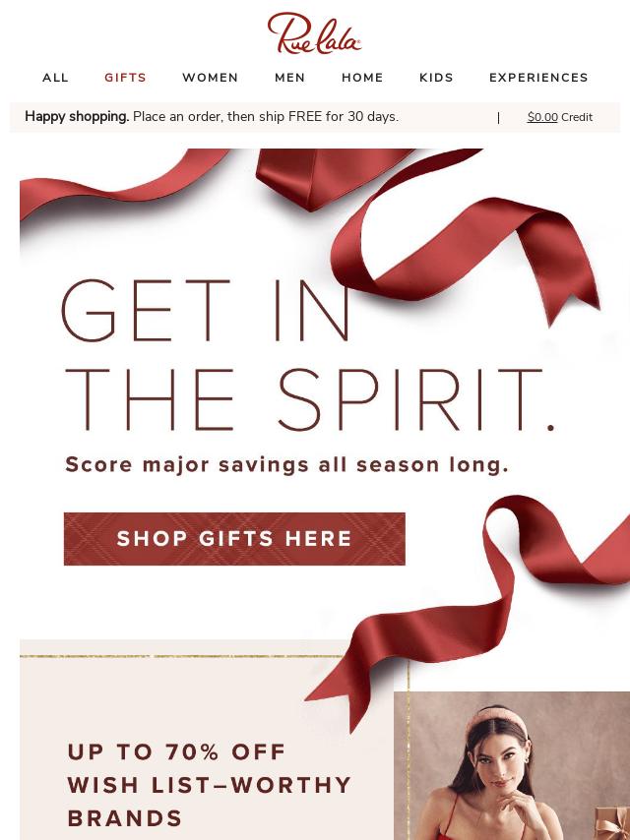Open the ALL navigation category

pyautogui.click(x=56, y=78)
